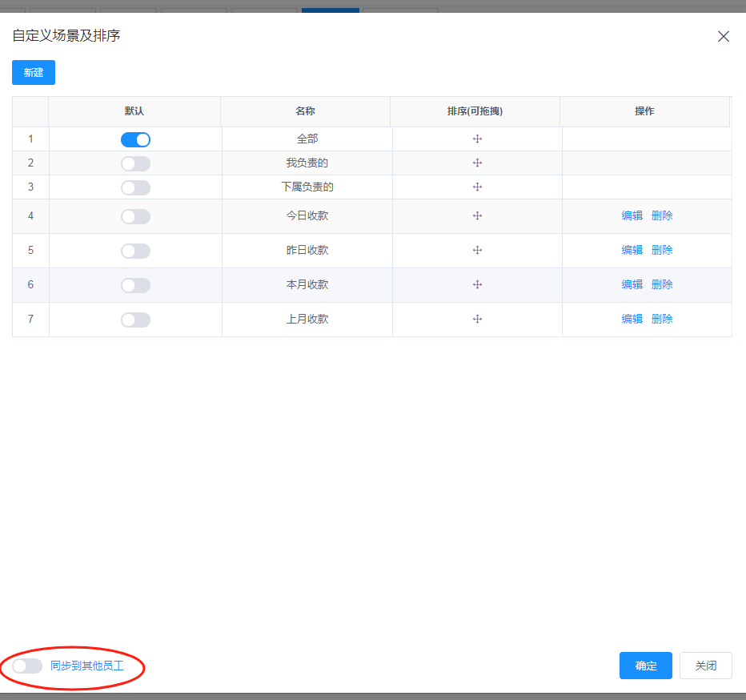Enable default toggle for 今日收款
Screen dimensions: 746x700
pyautogui.click(x=135, y=216)
